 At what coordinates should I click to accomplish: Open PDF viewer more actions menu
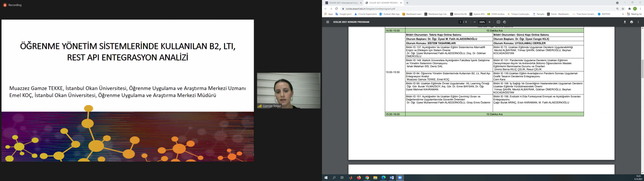click(638, 22)
